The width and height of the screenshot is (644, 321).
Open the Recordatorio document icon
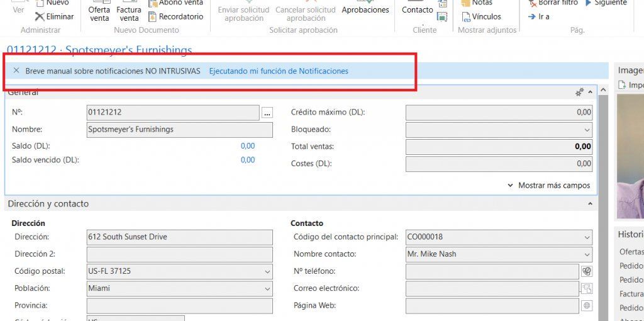point(153,17)
